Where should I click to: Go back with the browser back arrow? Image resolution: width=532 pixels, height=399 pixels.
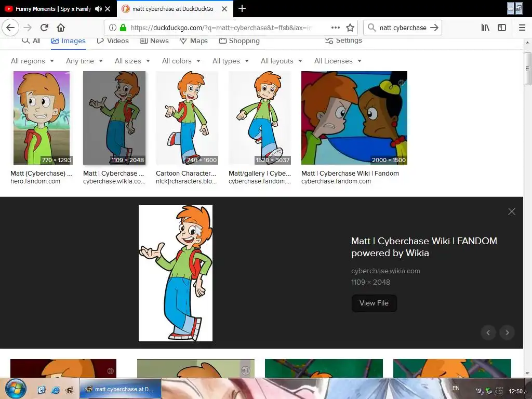coord(10,28)
